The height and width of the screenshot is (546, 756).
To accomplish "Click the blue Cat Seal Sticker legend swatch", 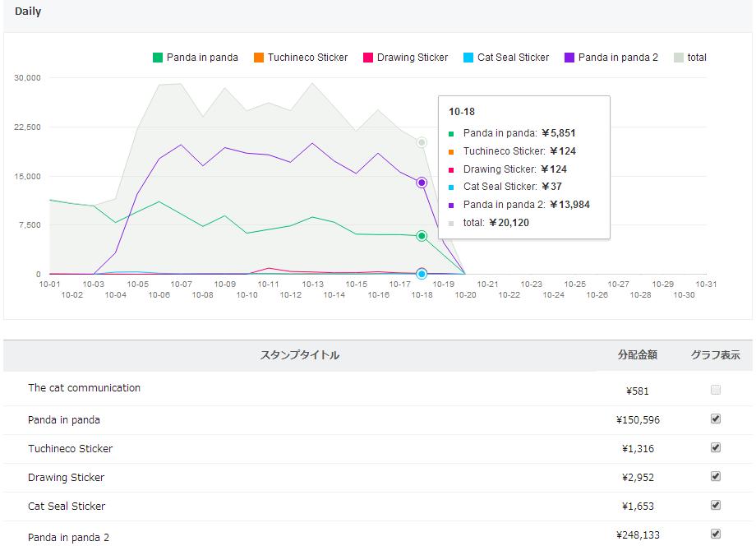I will click(468, 58).
